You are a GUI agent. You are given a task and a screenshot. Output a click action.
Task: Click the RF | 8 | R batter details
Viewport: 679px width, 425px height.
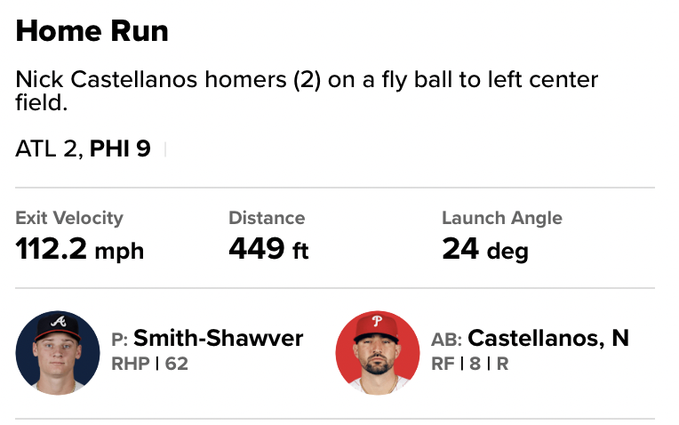pyautogui.click(x=469, y=363)
